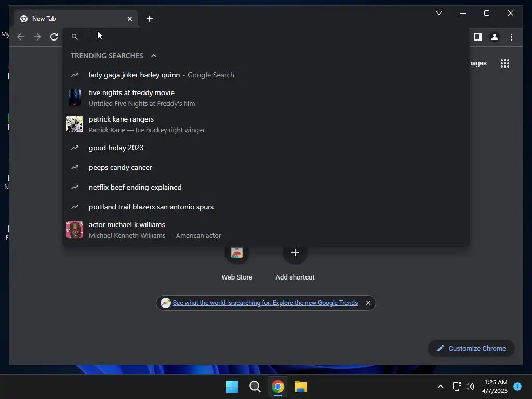The width and height of the screenshot is (532, 399).
Task: Open the Google Trends promo link
Action: [x=265, y=303]
